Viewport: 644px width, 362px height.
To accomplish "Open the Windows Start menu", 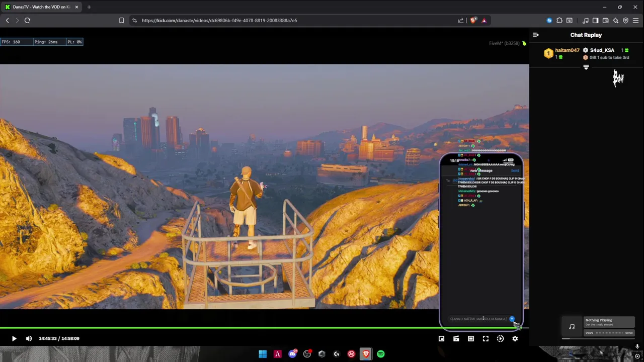I will pos(263,354).
